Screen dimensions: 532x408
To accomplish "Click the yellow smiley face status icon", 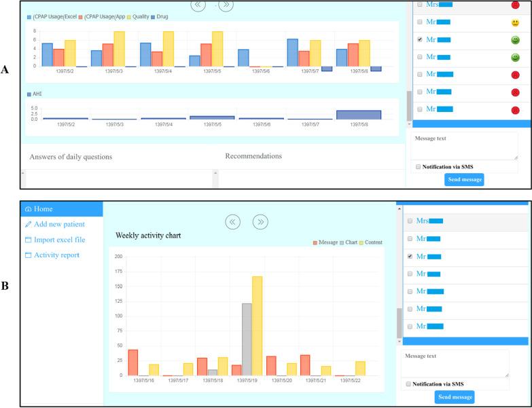I will point(516,23).
